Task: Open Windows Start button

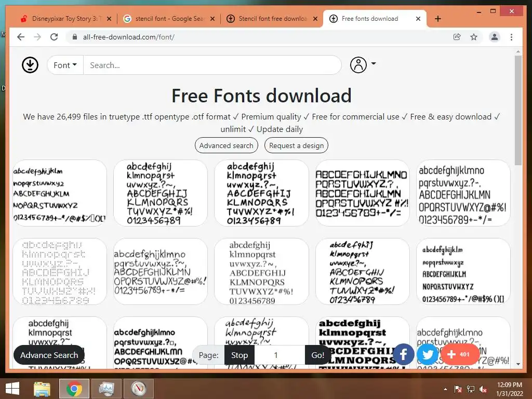Action: pyautogui.click(x=12, y=389)
